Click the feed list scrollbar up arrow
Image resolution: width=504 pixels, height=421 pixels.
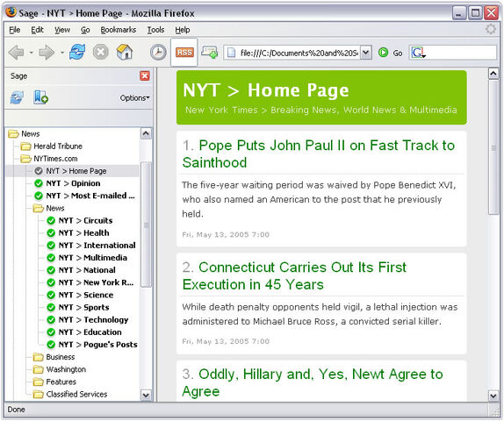tap(146, 133)
